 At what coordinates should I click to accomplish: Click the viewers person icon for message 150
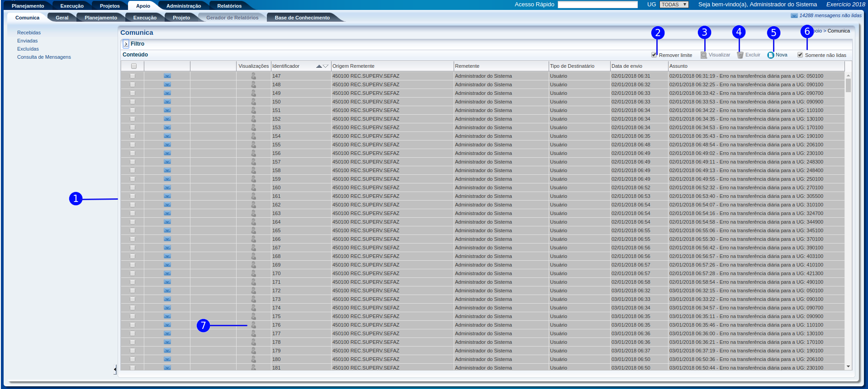tap(253, 102)
